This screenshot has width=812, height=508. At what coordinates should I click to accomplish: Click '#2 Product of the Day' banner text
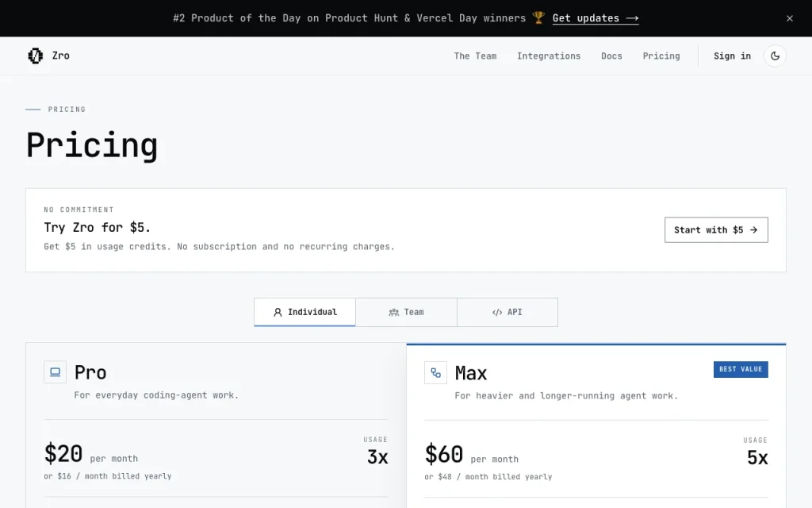click(x=349, y=18)
